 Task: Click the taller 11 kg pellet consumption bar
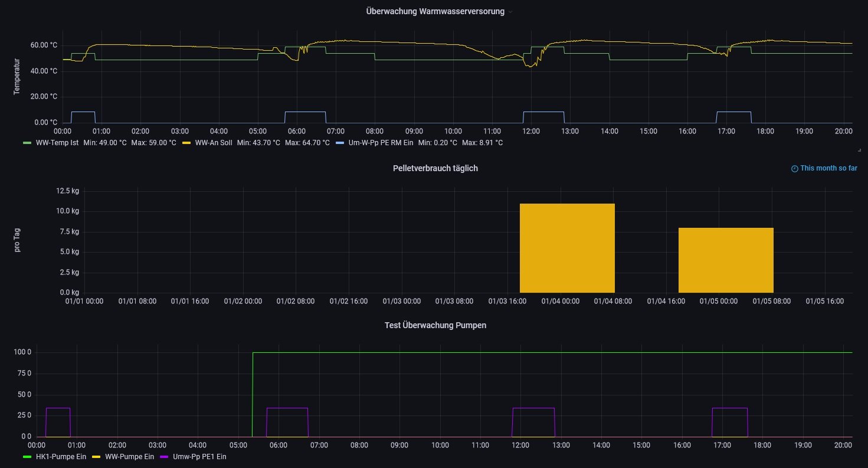[x=566, y=248]
